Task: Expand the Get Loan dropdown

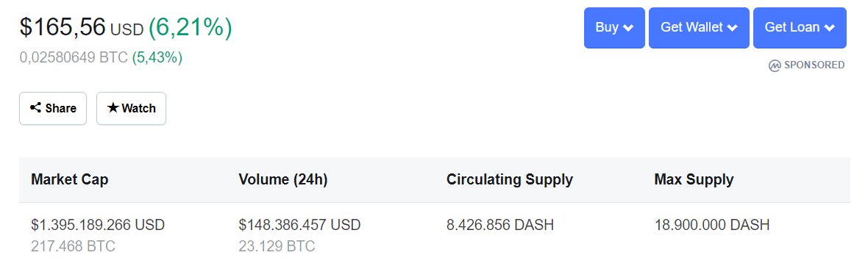Action: tap(800, 28)
